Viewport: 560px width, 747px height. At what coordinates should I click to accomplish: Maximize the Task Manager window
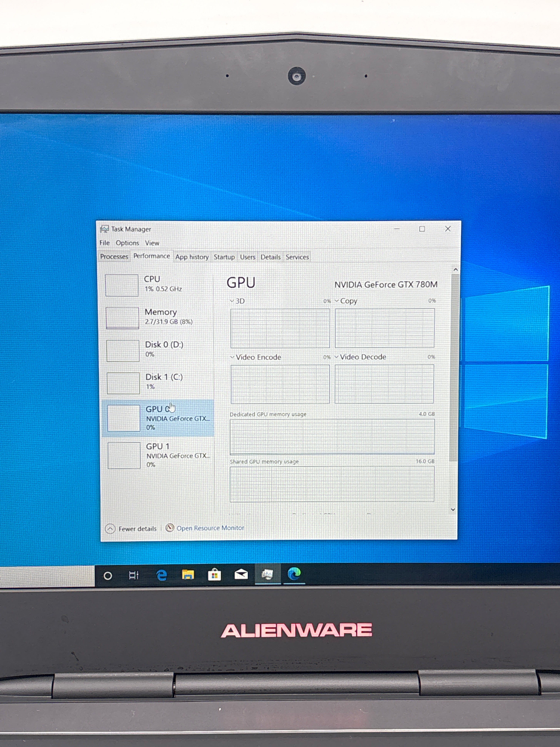tap(422, 229)
